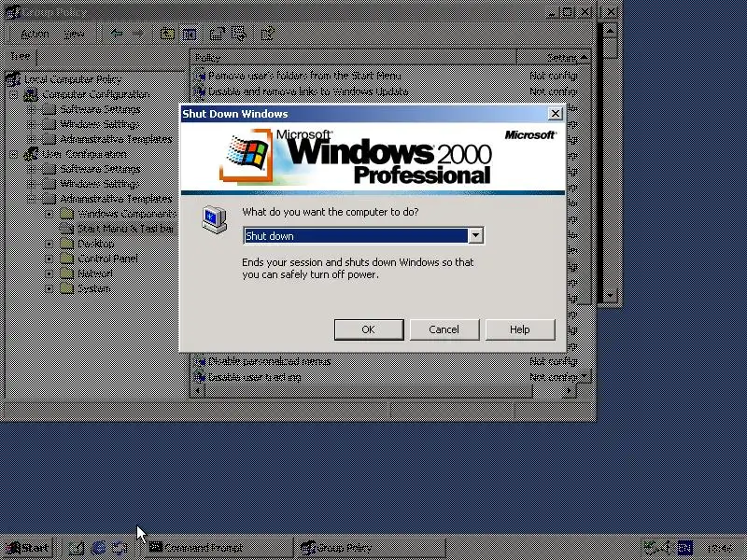Select the Tree tab in Group Policy
747x560 pixels.
21,56
